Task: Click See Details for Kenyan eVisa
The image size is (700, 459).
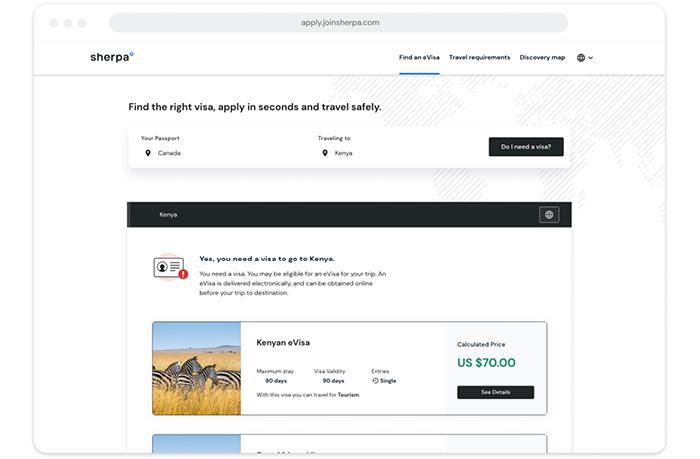Action: click(496, 392)
